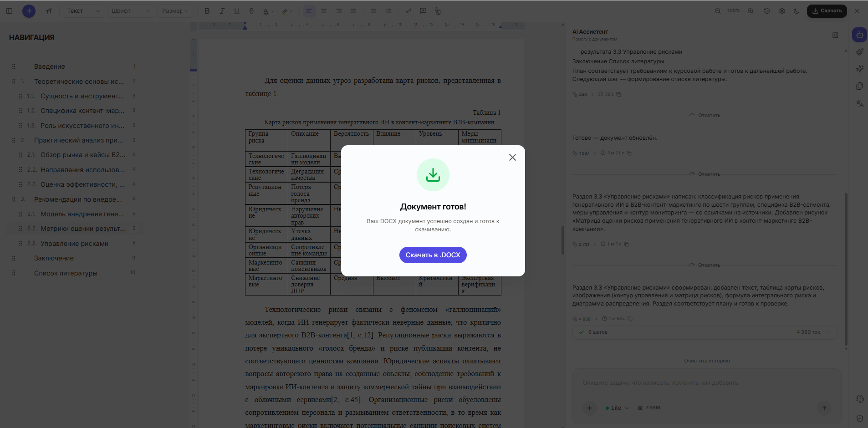Apply superscript formatting
The width and height of the screenshot is (868, 428).
pos(408,11)
